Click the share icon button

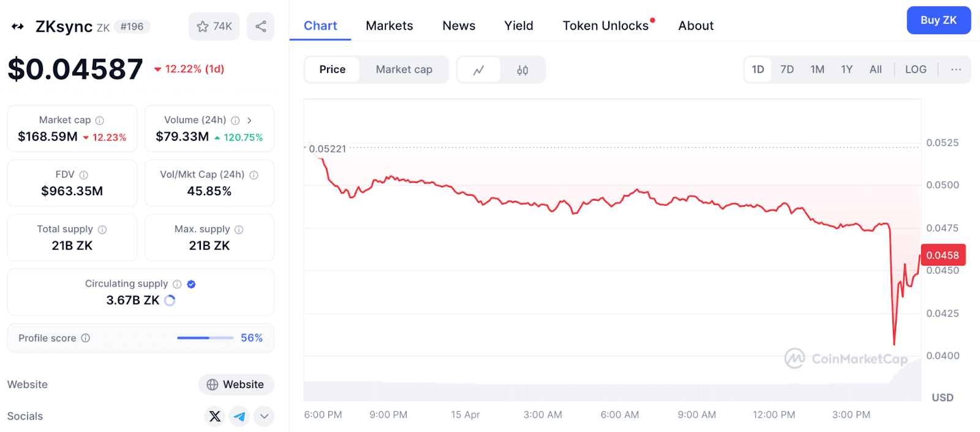click(260, 26)
